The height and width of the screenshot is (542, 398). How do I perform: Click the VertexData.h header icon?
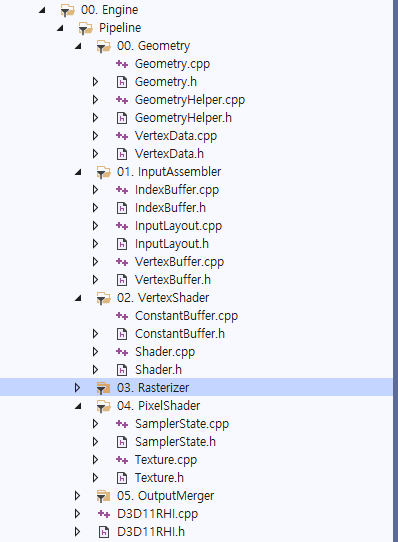122,154
